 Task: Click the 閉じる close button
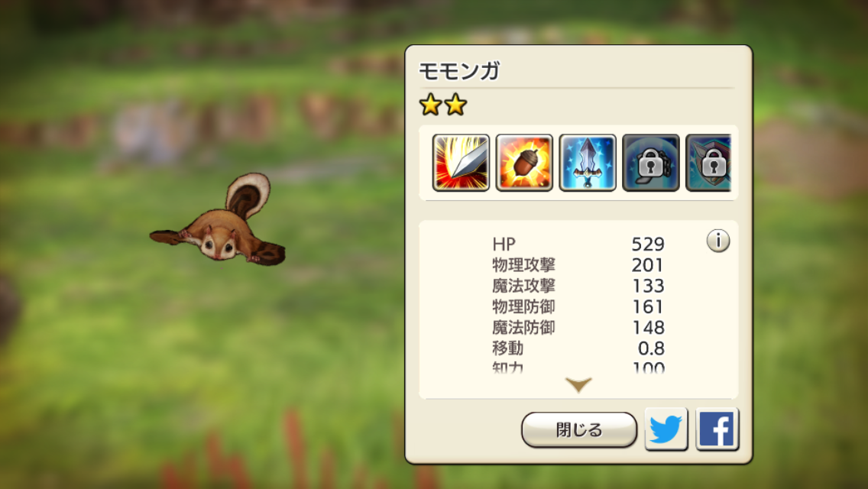pyautogui.click(x=579, y=429)
